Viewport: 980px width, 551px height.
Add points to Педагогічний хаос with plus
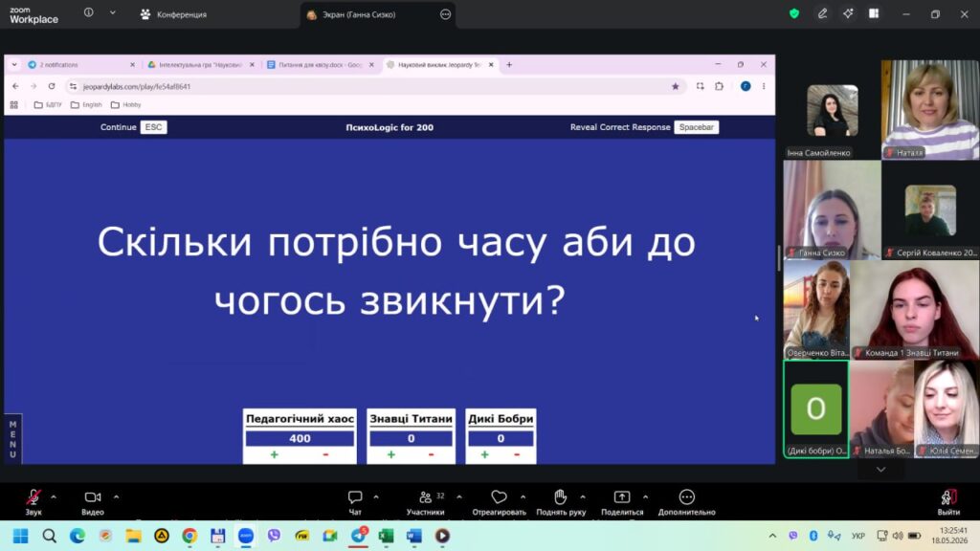[274, 454]
